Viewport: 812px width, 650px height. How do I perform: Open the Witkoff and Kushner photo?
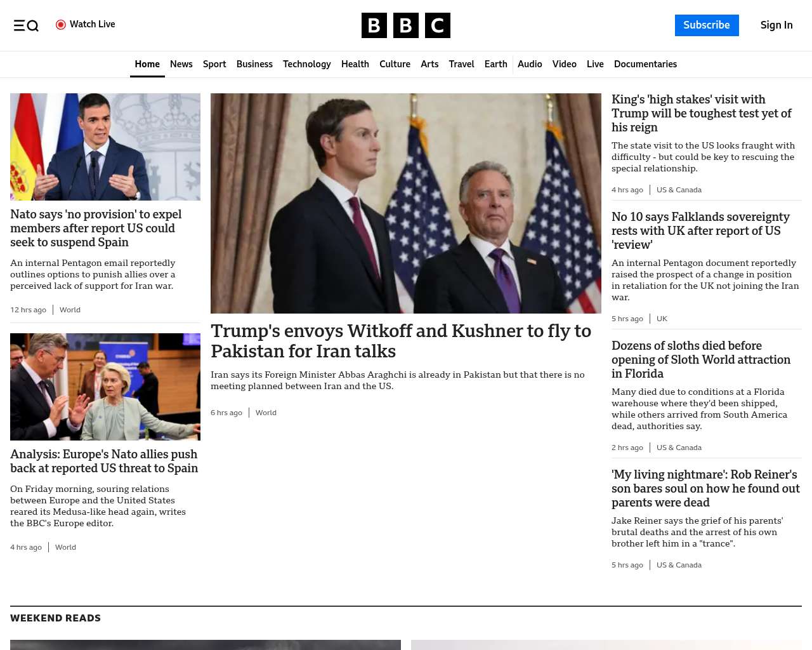[405, 203]
